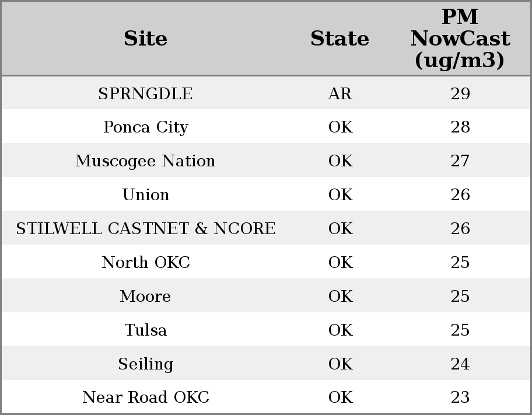Click SPRNGDLE's PM value of 29

click(460, 94)
